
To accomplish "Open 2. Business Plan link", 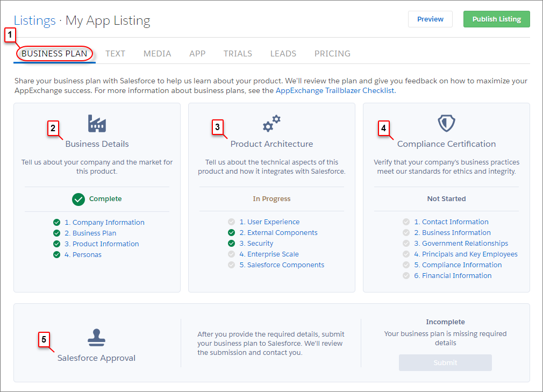I will [90, 233].
